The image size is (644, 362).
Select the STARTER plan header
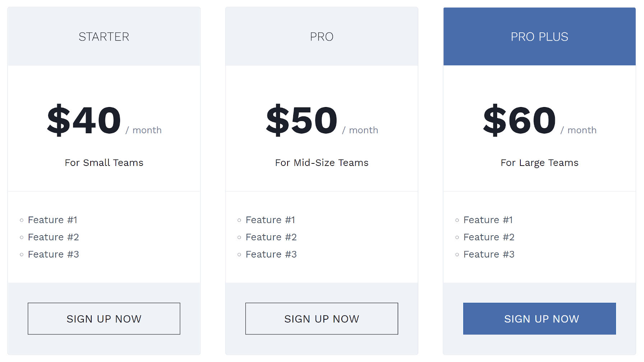click(x=103, y=36)
